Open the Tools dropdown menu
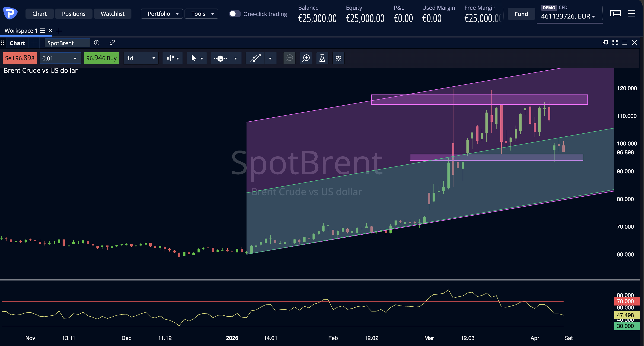The image size is (644, 346). tap(201, 14)
